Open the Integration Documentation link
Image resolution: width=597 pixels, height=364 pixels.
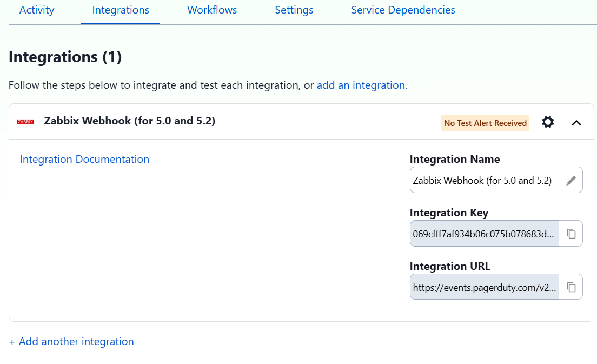pyautogui.click(x=84, y=159)
